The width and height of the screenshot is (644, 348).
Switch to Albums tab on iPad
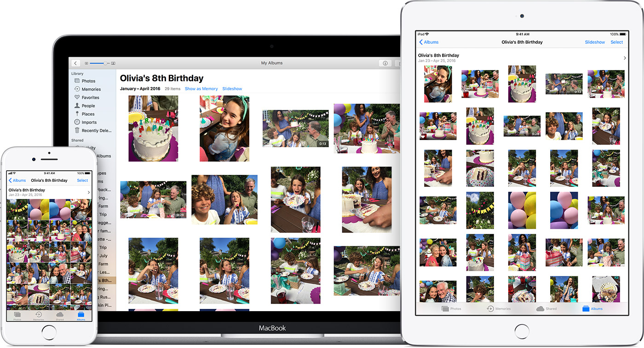pyautogui.click(x=592, y=309)
